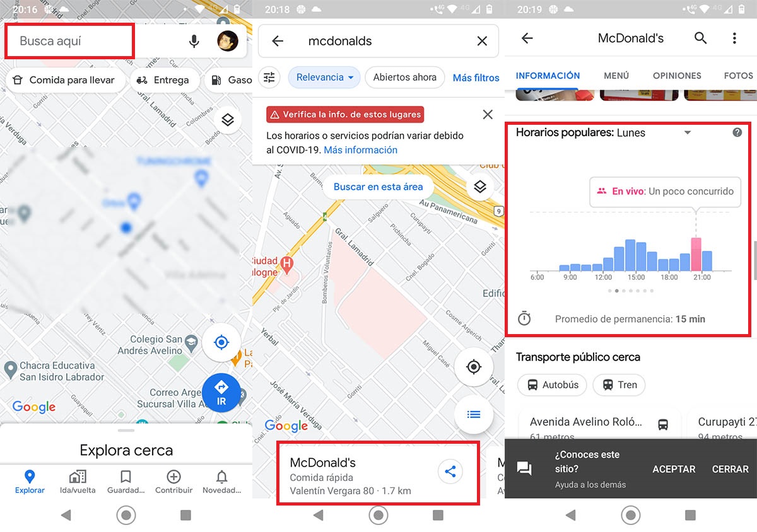Open the filter sliders icon
The image size is (757, 532).
pyautogui.click(x=269, y=78)
